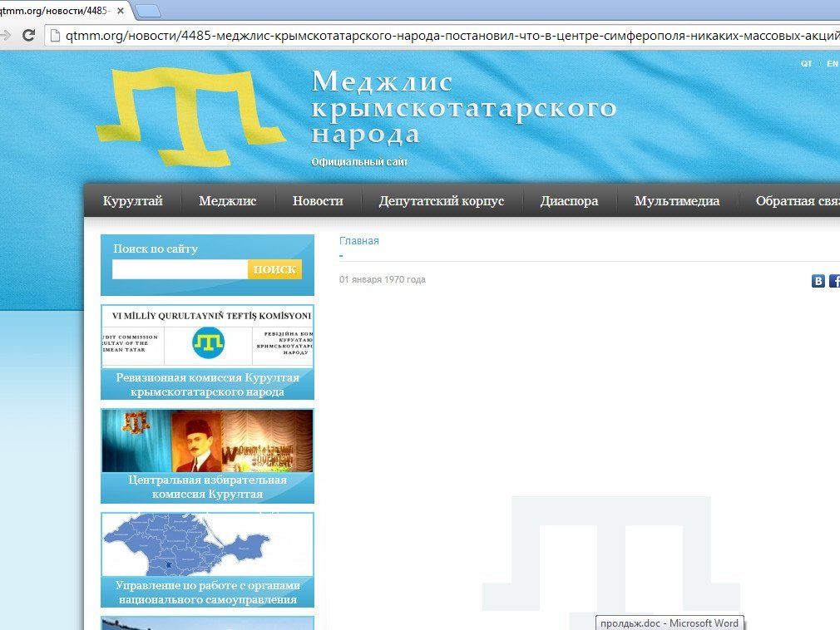Reload the page with the refresh icon
The height and width of the screenshot is (630, 840).
28,35
